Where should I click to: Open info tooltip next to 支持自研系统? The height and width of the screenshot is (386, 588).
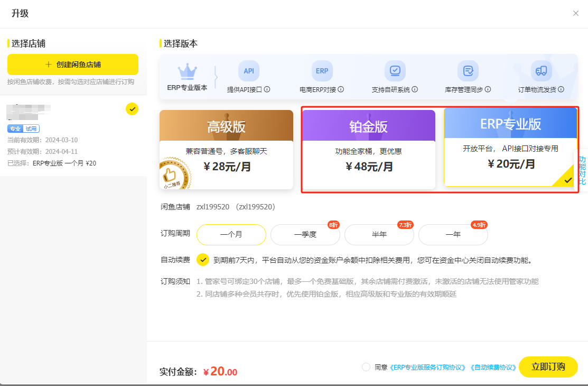pos(415,89)
